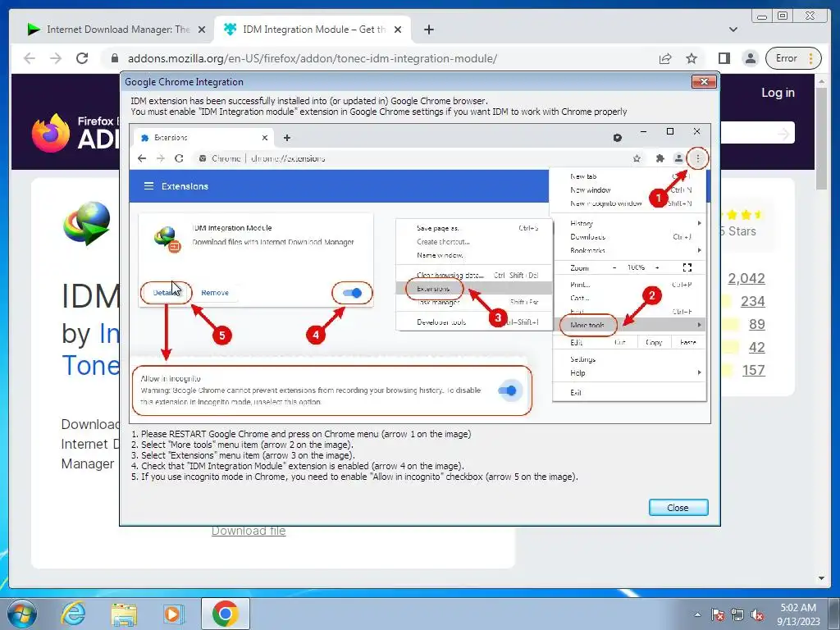Go back to the previous page
The height and width of the screenshot is (630, 840).
pyautogui.click(x=30, y=58)
